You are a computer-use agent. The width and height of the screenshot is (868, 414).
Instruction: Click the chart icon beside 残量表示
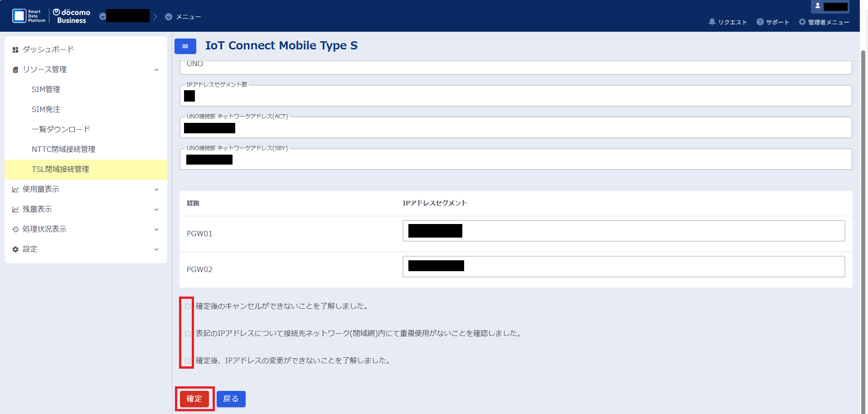point(15,209)
